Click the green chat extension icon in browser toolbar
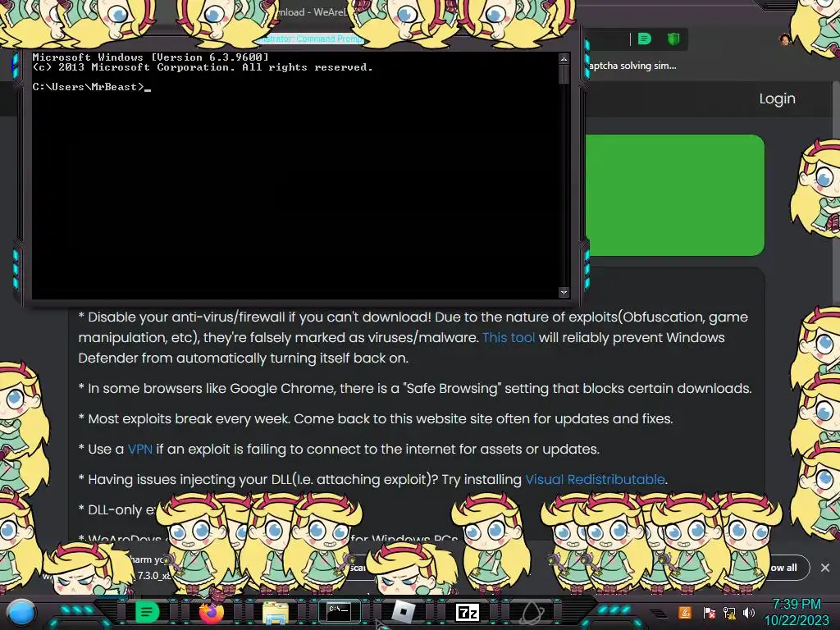The height and width of the screenshot is (630, 840). (x=645, y=39)
